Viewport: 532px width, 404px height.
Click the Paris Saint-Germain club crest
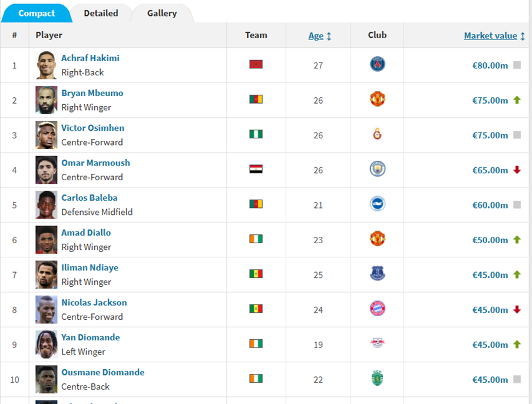point(377,64)
